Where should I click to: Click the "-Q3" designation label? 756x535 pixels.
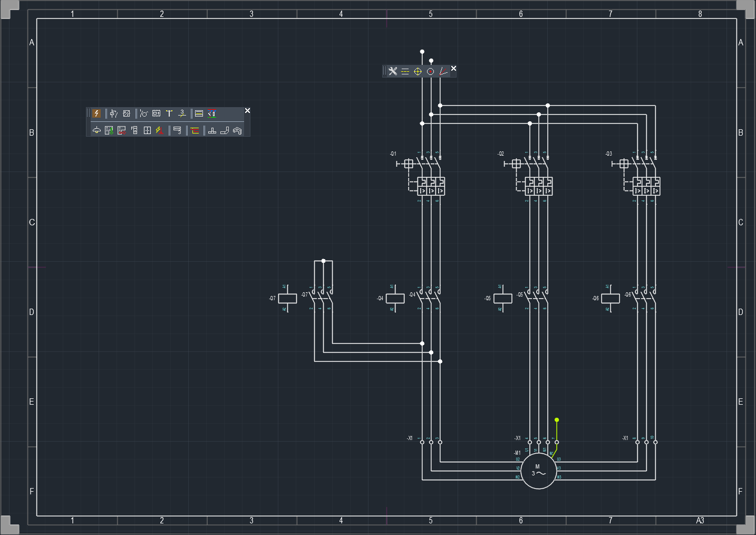(609, 154)
